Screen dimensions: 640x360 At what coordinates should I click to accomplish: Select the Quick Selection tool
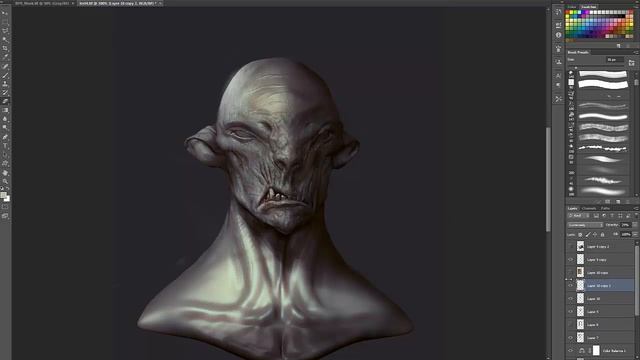5,40
